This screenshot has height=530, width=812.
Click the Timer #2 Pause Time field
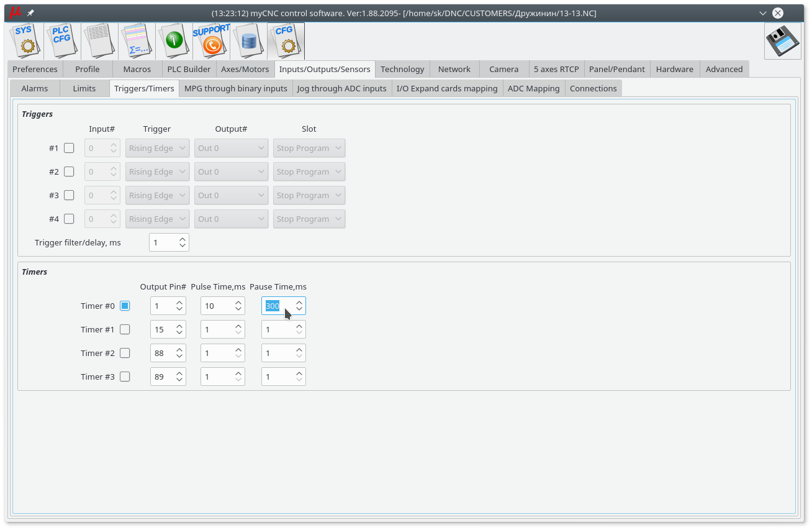point(284,353)
